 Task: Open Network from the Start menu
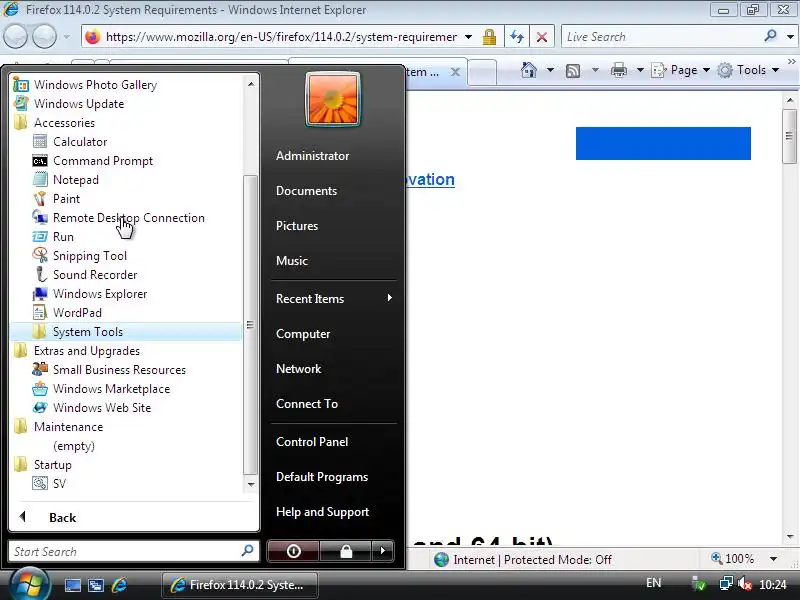(298, 369)
